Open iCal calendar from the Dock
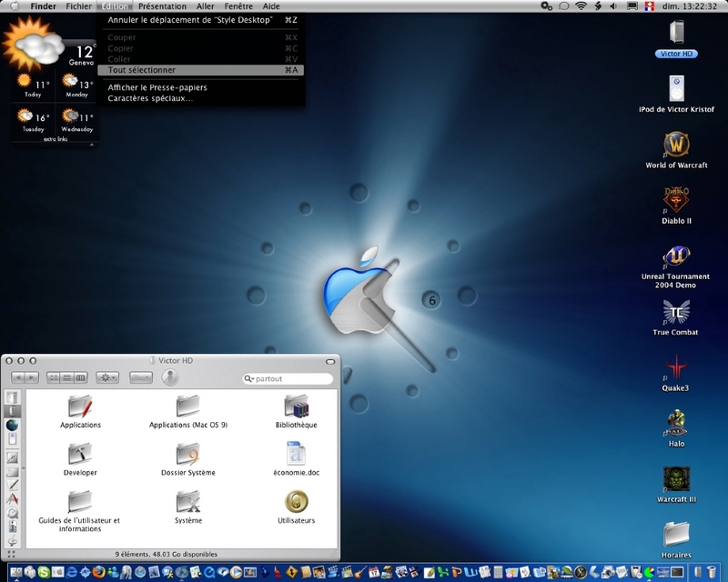728x582 pixels. tap(374, 572)
